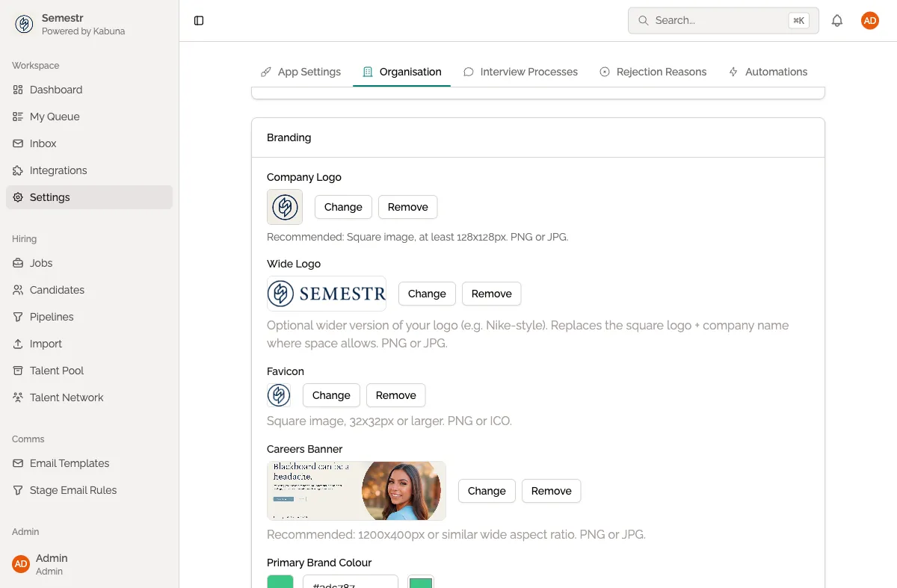Click the Search input field

click(718, 21)
